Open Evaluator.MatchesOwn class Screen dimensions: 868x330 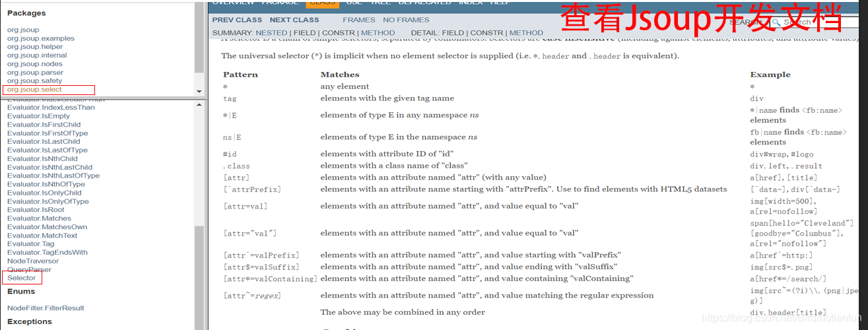click(x=47, y=227)
